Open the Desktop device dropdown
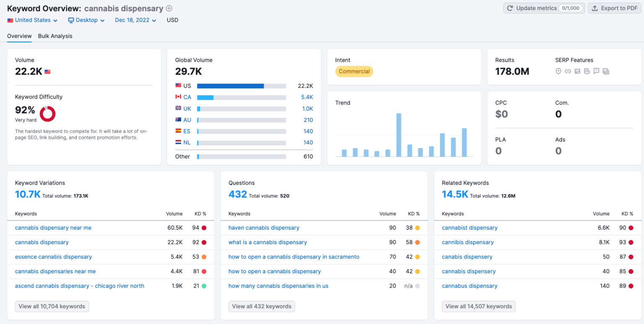The height and width of the screenshot is (324, 644). 86,20
